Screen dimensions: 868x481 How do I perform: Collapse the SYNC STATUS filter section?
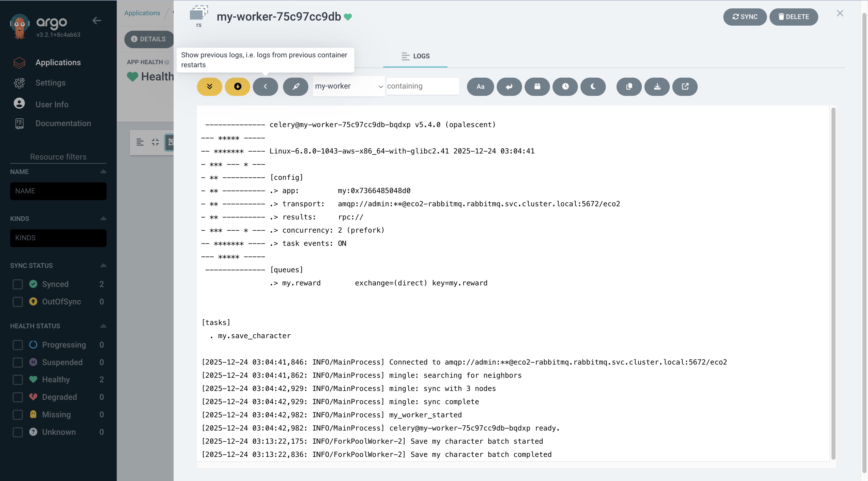[104, 265]
